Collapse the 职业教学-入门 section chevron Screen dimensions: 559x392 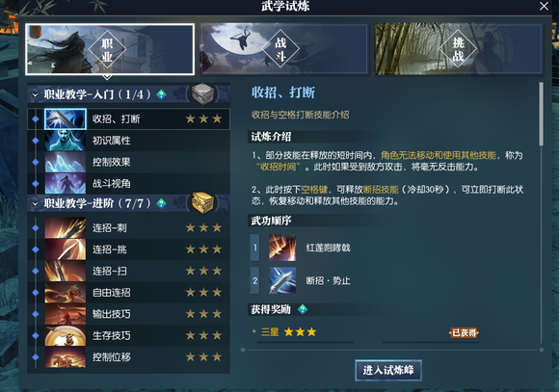[35, 94]
